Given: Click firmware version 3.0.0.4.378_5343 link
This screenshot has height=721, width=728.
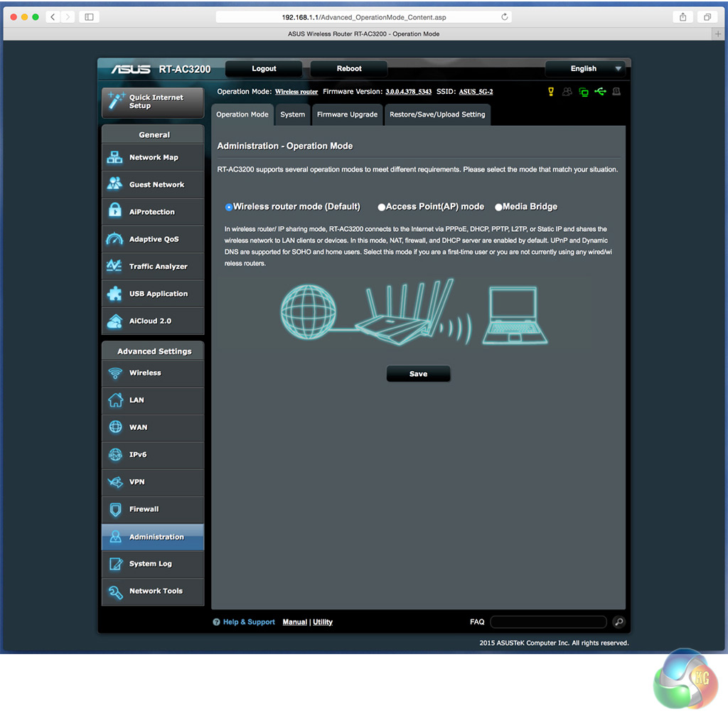Looking at the screenshot, I should pos(409,92).
